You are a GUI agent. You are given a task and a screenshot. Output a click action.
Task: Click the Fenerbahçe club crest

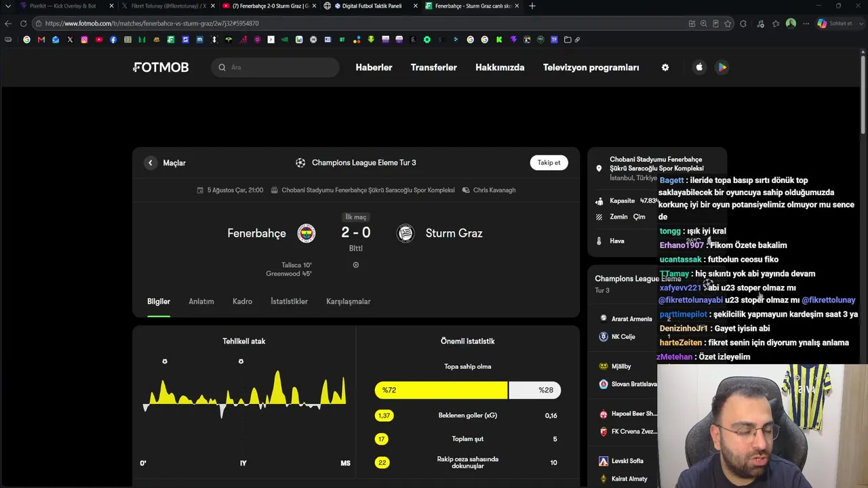click(x=307, y=233)
